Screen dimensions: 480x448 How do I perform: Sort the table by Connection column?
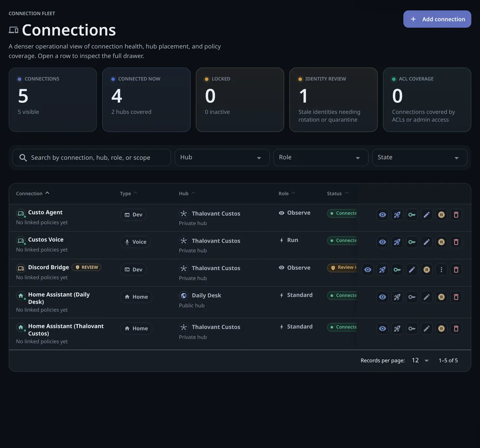pyautogui.click(x=32, y=193)
